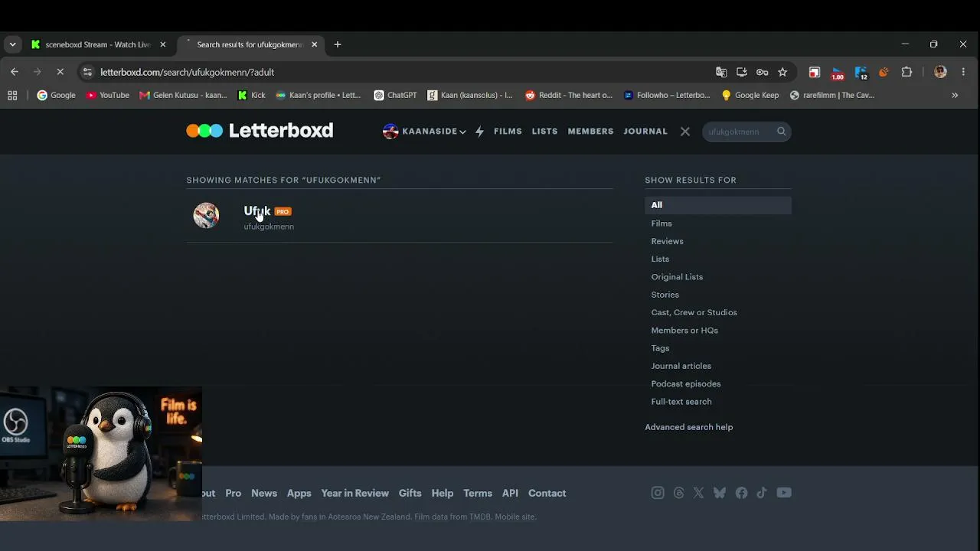Filter results by Cast, Crew or Studios
980x551 pixels.
click(x=694, y=312)
